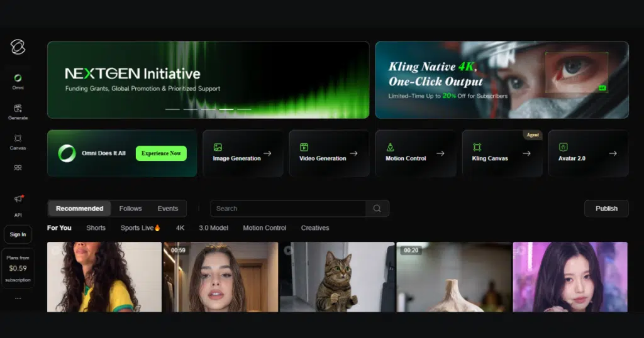Select the last banner carousel indicator
The image size is (644, 338).
click(244, 109)
